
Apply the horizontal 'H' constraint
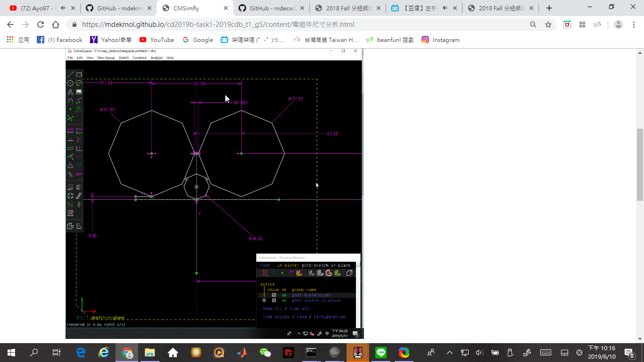coord(70,139)
